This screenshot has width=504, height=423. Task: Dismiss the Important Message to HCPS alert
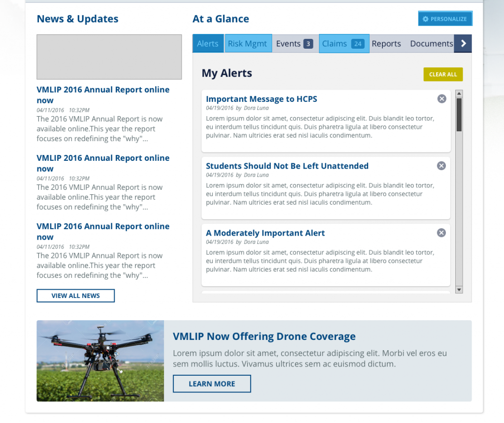pos(441,98)
